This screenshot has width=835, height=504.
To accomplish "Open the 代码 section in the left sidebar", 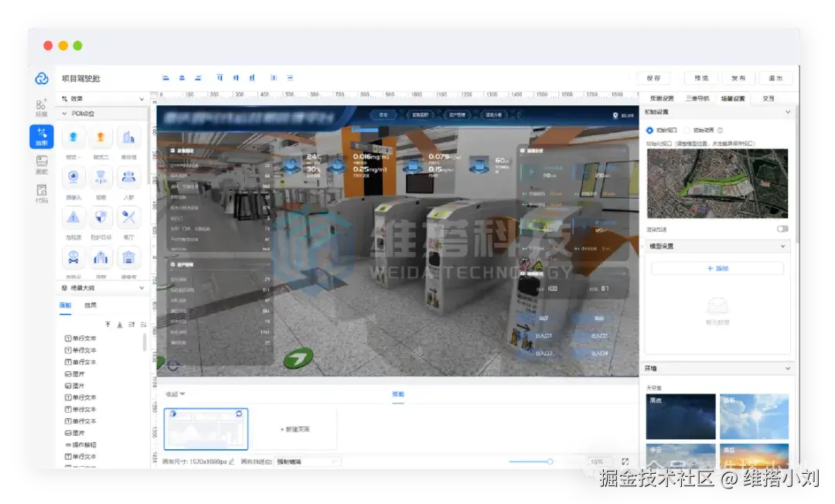I will click(x=42, y=193).
